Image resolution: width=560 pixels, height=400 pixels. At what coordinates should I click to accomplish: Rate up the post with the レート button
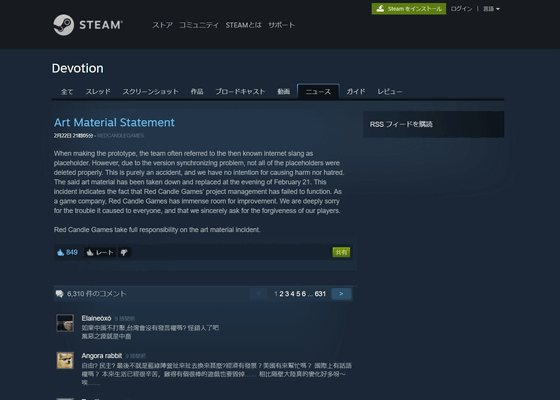tap(100, 253)
